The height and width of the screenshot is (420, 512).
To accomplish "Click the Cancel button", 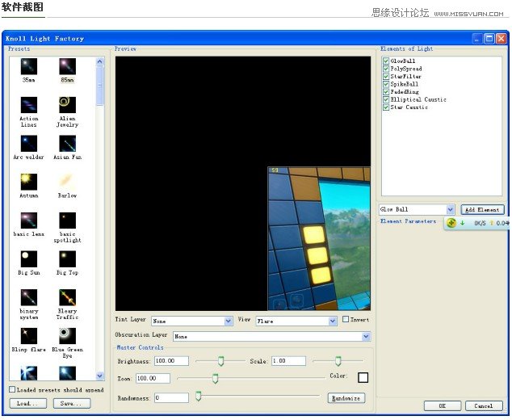I will pos(484,406).
